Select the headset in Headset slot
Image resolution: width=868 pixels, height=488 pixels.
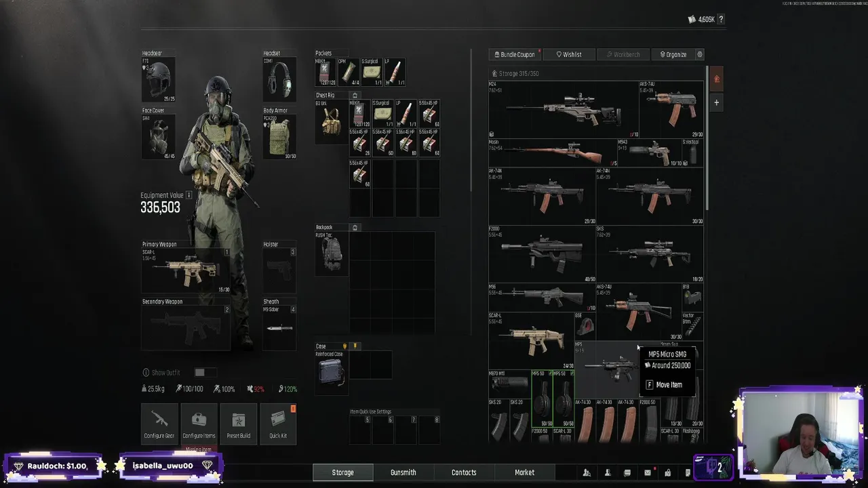coord(279,79)
